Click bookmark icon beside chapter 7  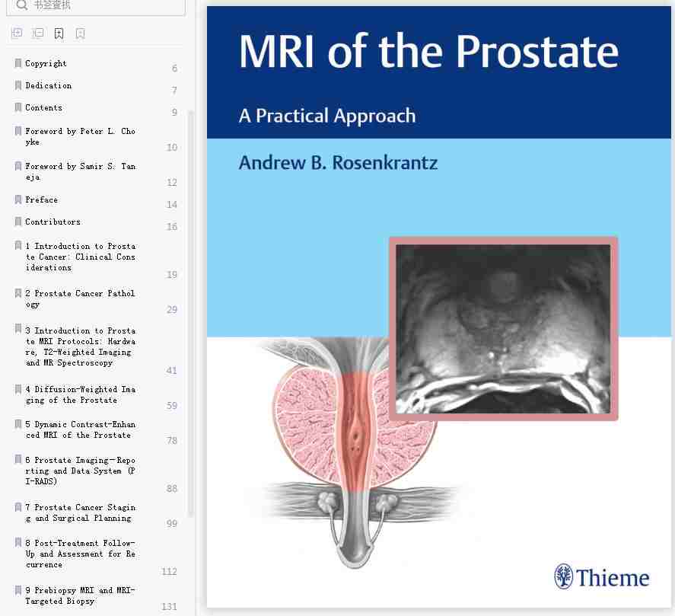[18, 506]
